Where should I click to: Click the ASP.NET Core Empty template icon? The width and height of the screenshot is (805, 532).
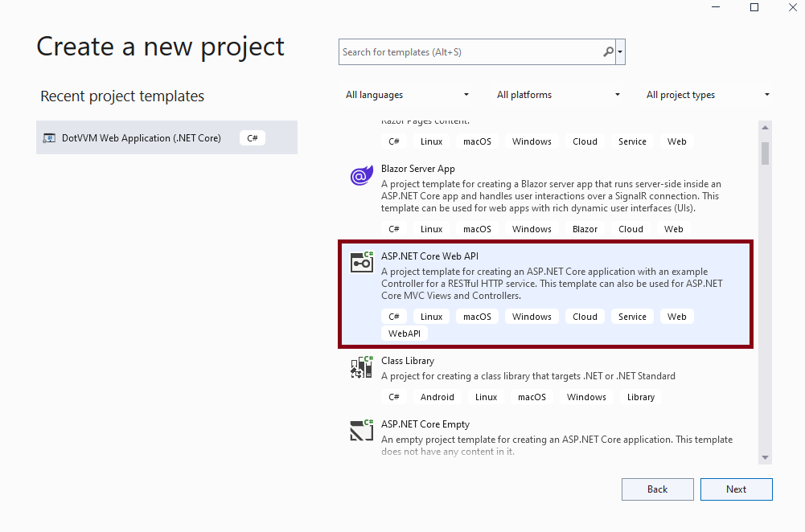361,430
